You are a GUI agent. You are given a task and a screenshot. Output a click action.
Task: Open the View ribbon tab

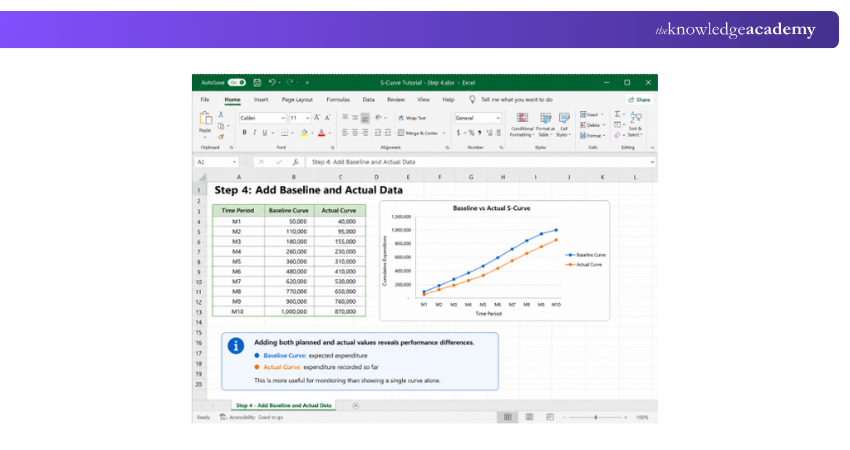pos(423,100)
